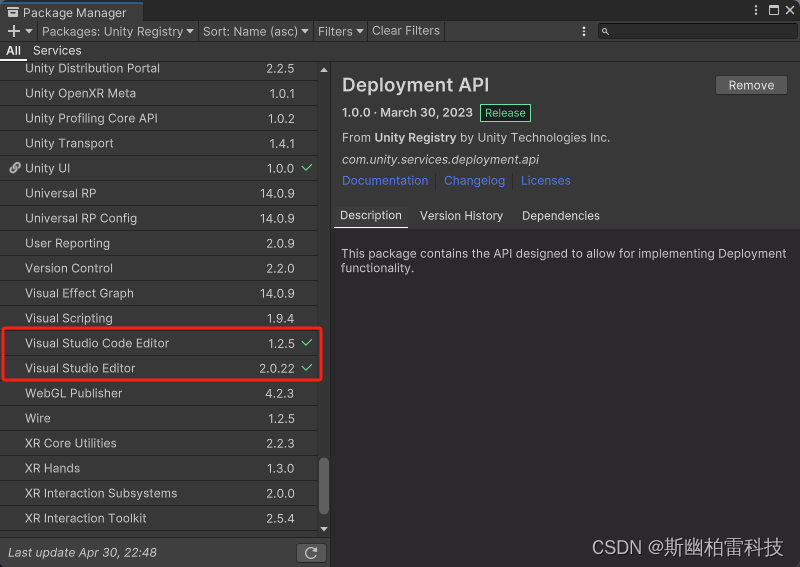Viewport: 800px width, 567px height.
Task: Select Wire package
Action: [158, 418]
